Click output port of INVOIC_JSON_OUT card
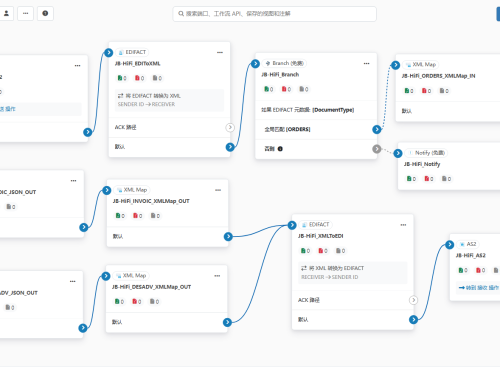 pyautogui.click(x=84, y=227)
